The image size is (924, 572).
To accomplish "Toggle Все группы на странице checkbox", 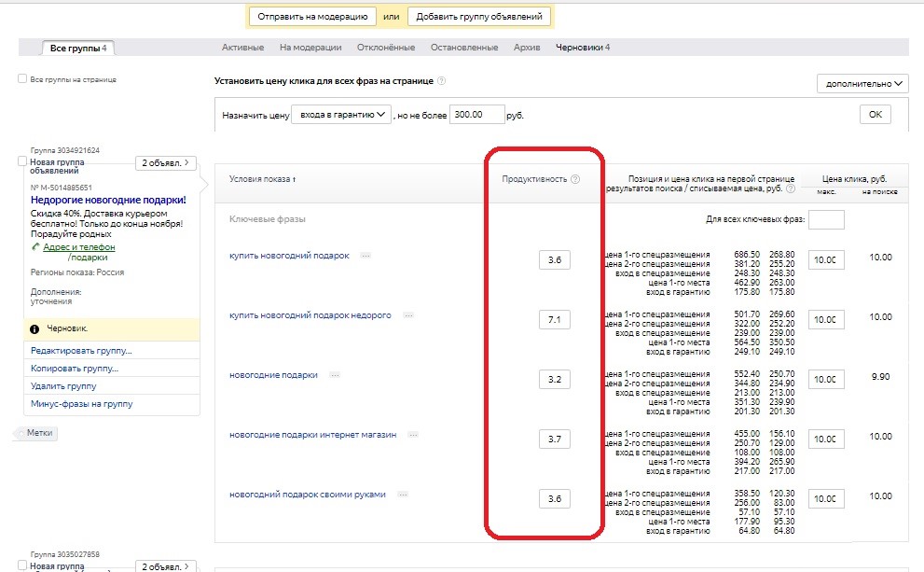I will click(x=22, y=78).
